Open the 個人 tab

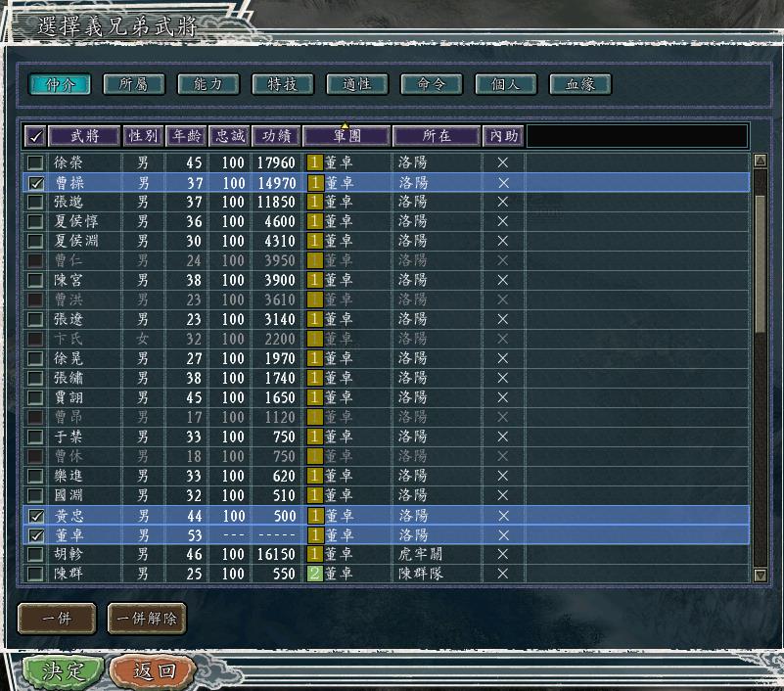pyautogui.click(x=506, y=84)
